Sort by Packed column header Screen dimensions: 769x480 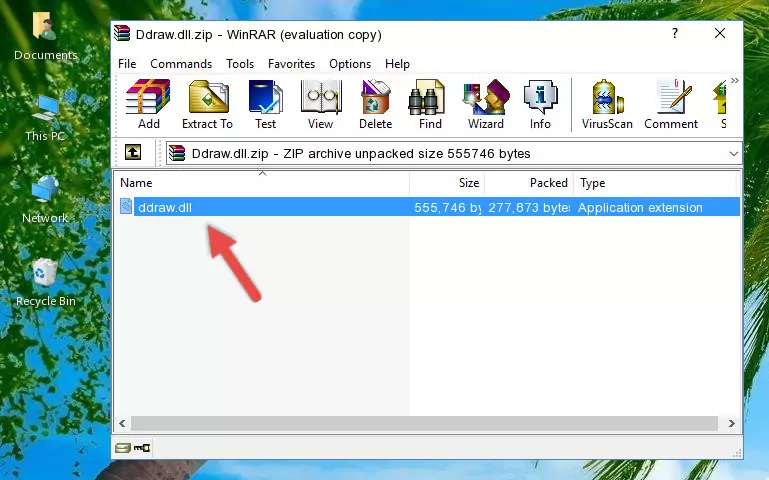[529, 183]
